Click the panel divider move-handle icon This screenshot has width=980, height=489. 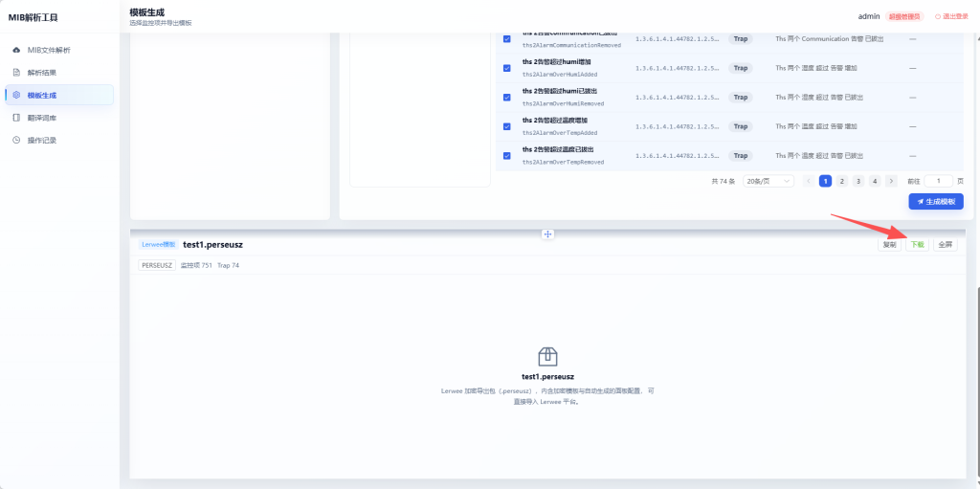click(x=547, y=233)
